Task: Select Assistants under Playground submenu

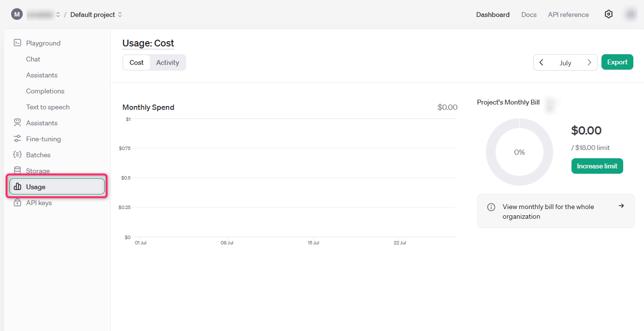Action: tap(42, 75)
